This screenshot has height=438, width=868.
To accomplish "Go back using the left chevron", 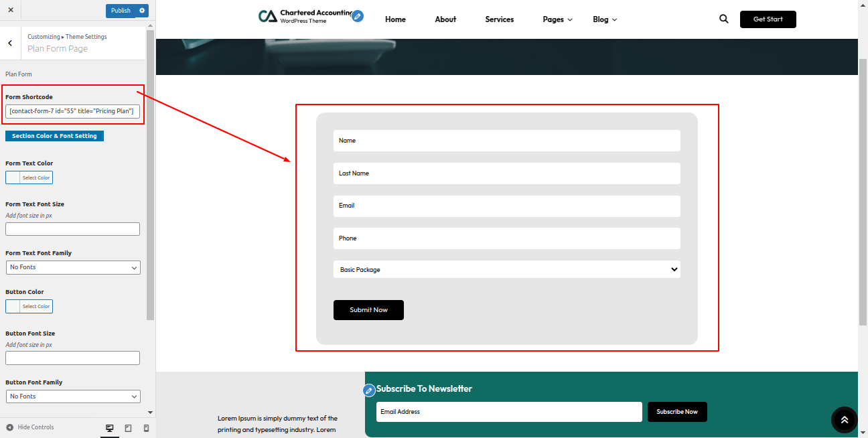I will click(10, 43).
